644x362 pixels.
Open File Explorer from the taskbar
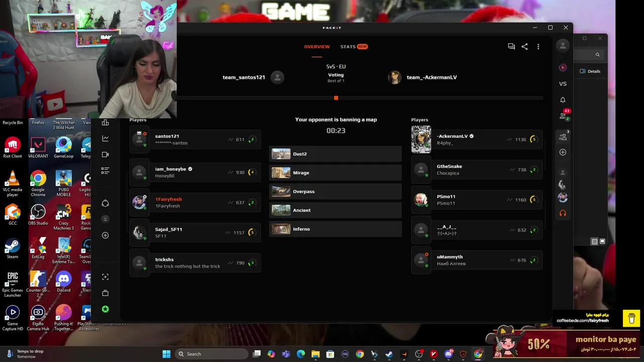click(315, 354)
